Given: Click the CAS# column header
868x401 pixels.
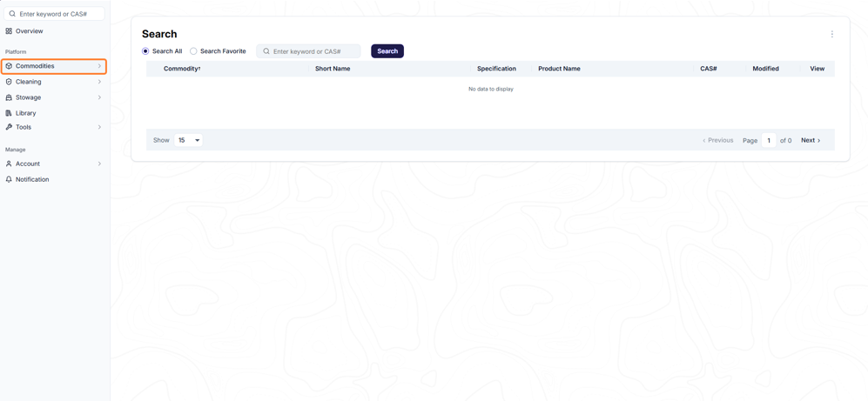Looking at the screenshot, I should coord(709,69).
